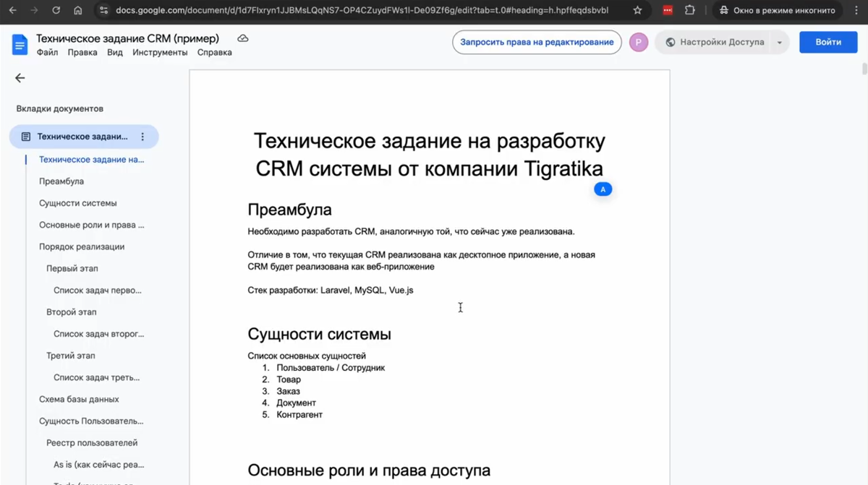The image size is (868, 485).
Task: Jump to Второй этап in outline
Action: (72, 312)
